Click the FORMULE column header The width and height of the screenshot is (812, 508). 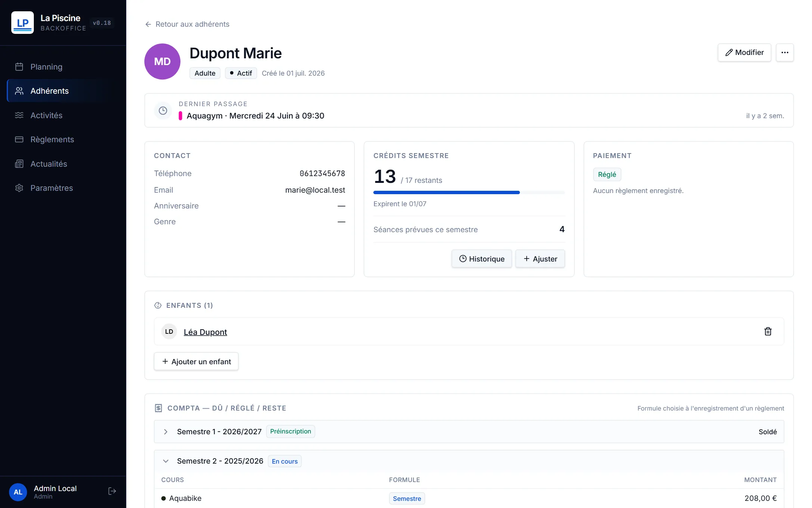click(x=404, y=480)
